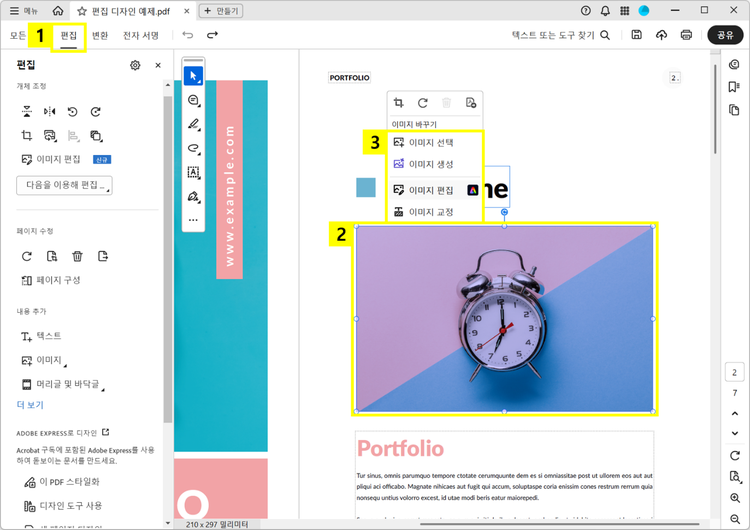Select the fill and sign pen tool
750x530 pixels.
pyautogui.click(x=193, y=196)
